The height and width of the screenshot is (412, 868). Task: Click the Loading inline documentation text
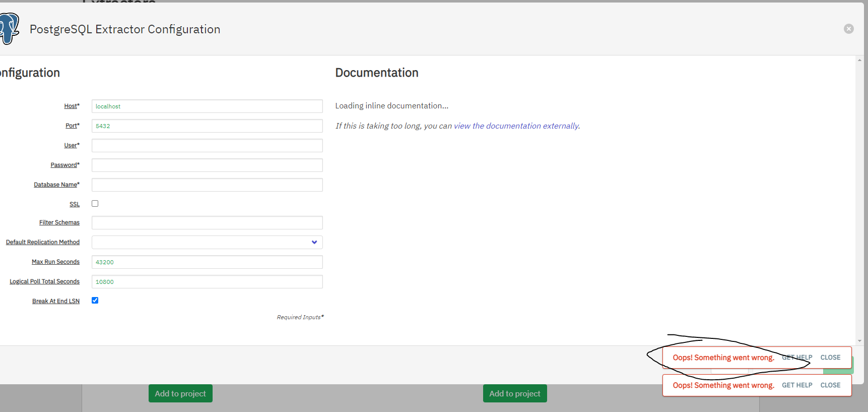coord(392,106)
